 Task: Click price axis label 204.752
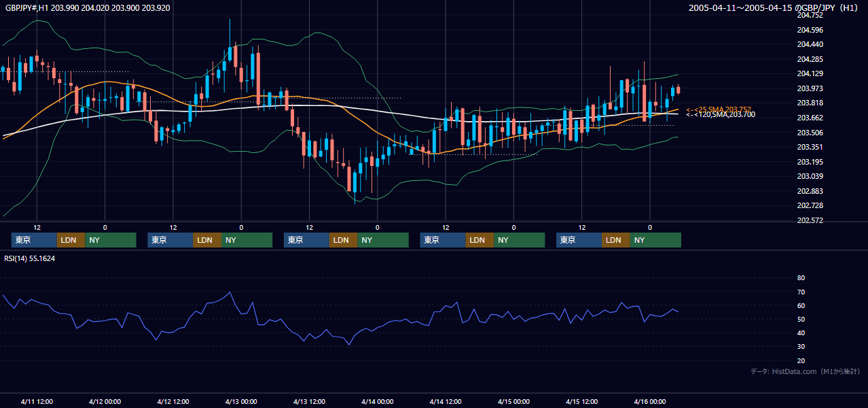tap(809, 15)
